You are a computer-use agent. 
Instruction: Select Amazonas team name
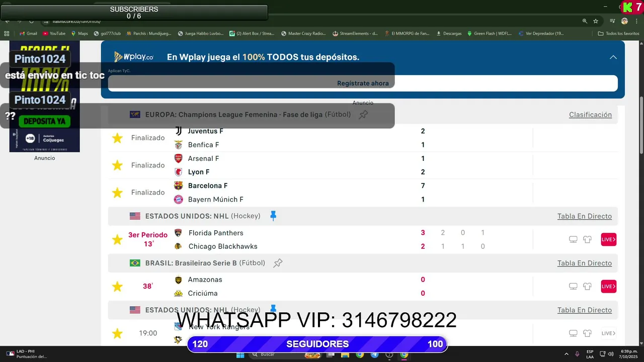(x=205, y=280)
